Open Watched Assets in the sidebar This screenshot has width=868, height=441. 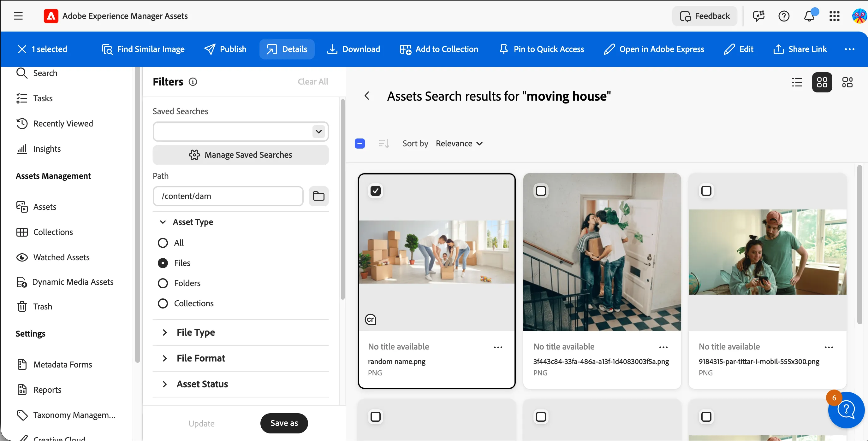[x=53, y=257]
